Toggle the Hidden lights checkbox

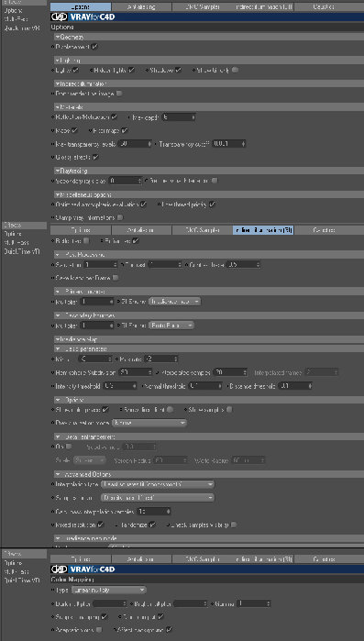(x=131, y=70)
